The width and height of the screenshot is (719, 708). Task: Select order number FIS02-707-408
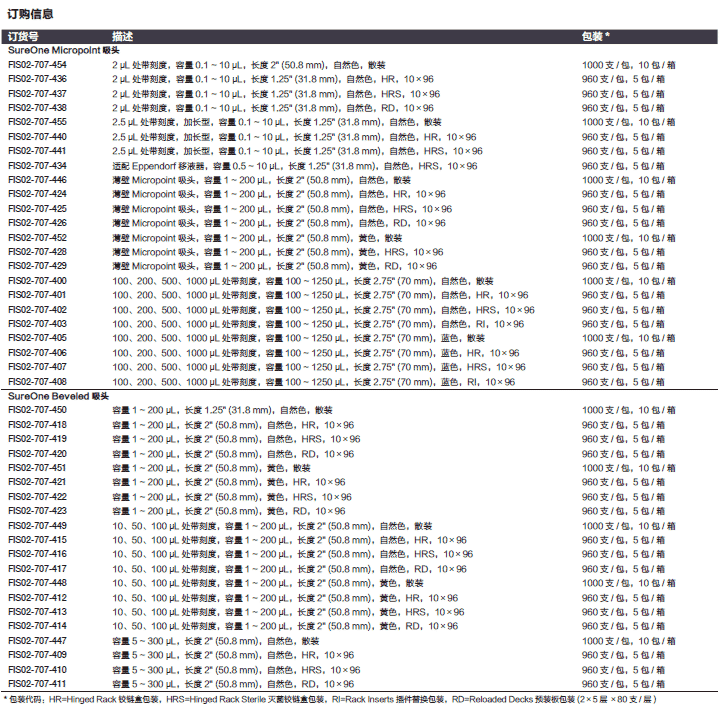(37, 382)
